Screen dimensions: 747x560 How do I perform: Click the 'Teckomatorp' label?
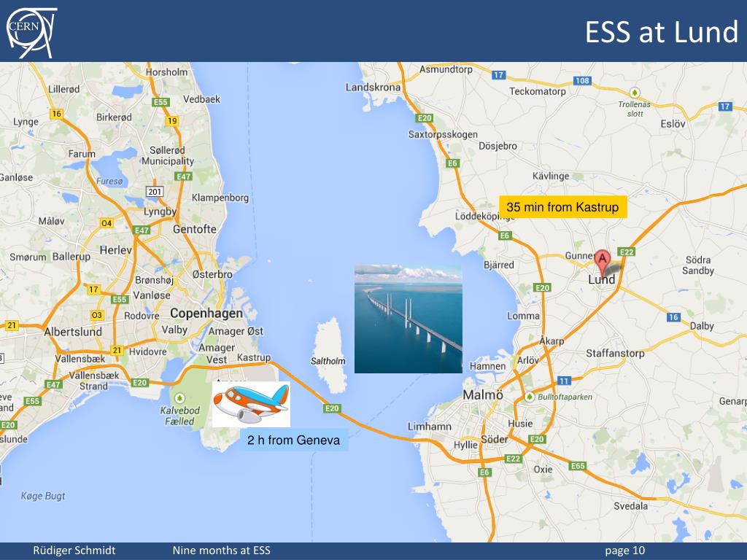click(538, 91)
